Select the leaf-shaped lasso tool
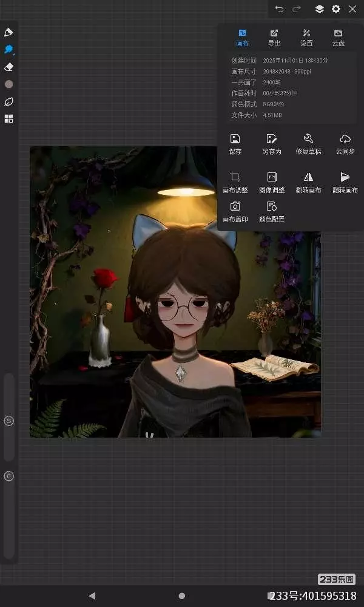Screen dimensions: 364x607 (8, 101)
